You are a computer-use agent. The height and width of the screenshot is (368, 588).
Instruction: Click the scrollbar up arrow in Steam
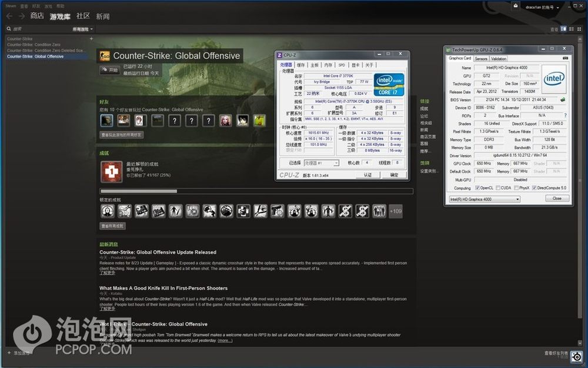click(x=581, y=39)
